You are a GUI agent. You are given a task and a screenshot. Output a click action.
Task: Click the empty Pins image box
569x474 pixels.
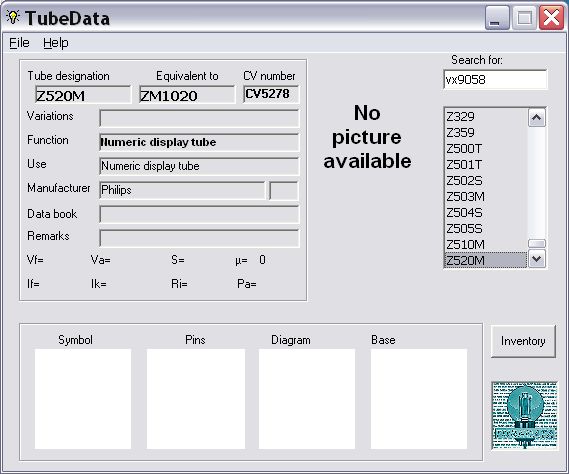click(x=196, y=399)
